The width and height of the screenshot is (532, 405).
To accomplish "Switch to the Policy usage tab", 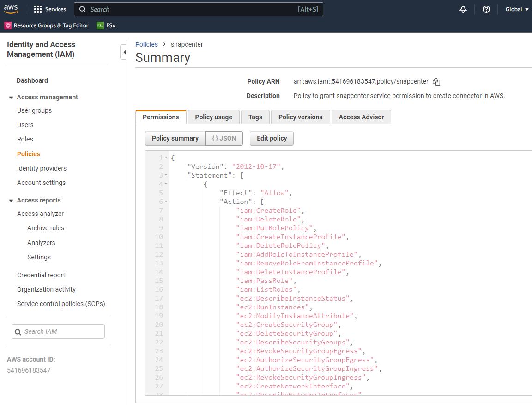I will (213, 117).
